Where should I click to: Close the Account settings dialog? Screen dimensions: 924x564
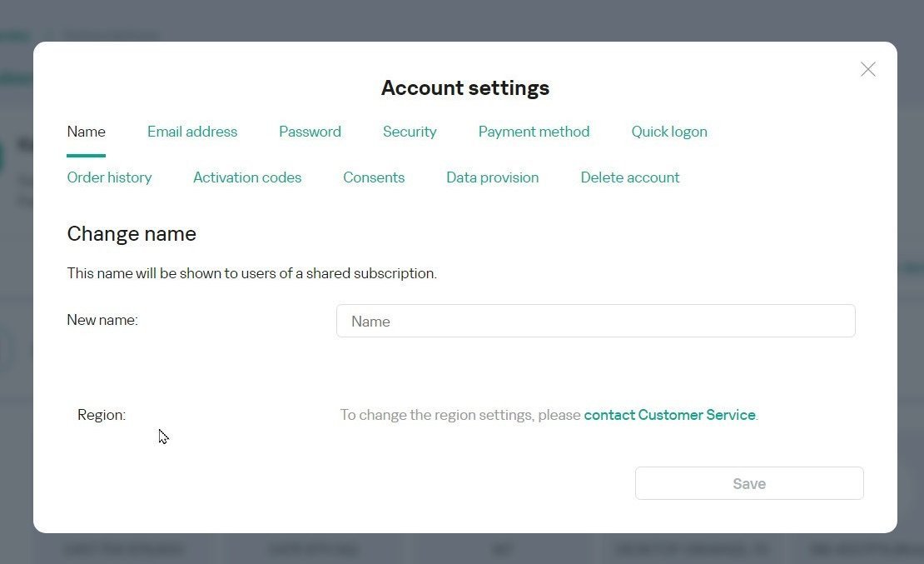pyautogui.click(x=867, y=70)
